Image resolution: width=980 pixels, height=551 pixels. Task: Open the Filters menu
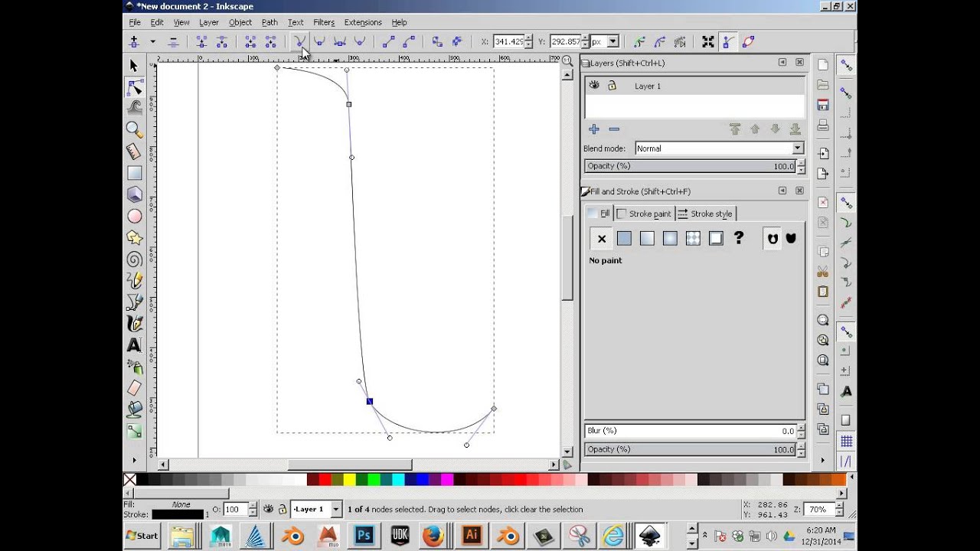(324, 22)
